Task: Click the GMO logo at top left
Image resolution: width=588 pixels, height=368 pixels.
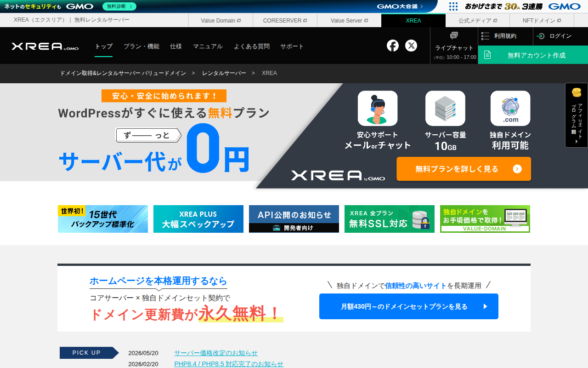Action: point(79,6)
